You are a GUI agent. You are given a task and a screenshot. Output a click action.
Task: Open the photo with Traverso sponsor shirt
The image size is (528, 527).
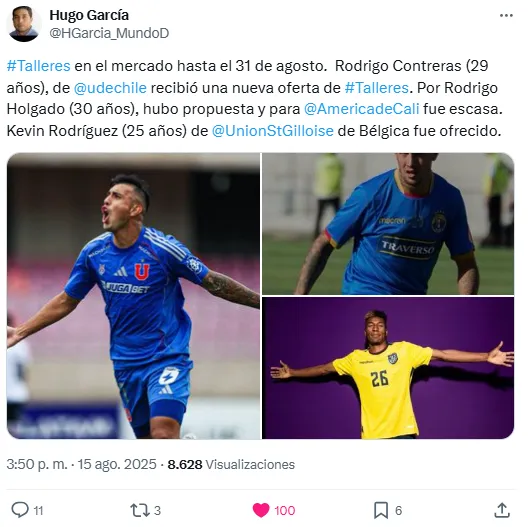pyautogui.click(x=388, y=224)
